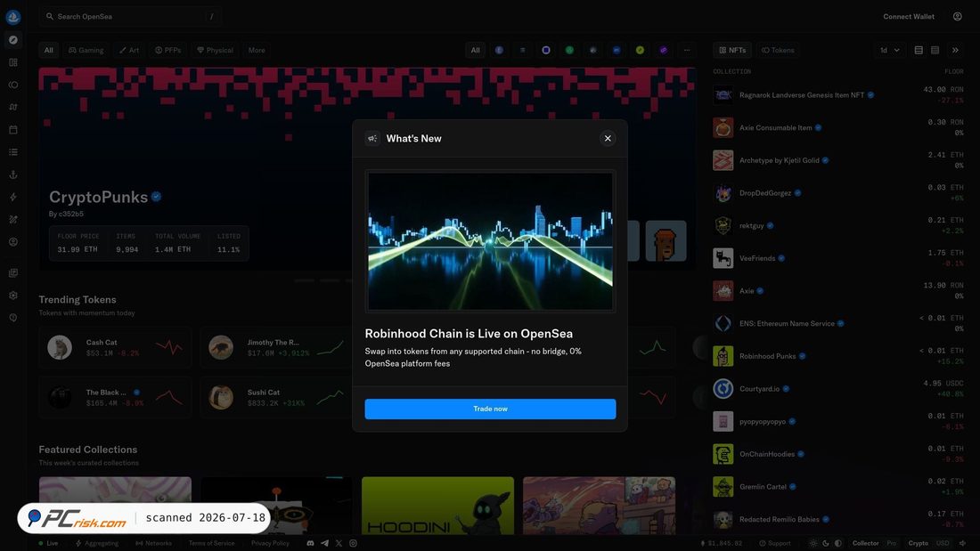Viewport: 980px width, 551px height.
Task: Open the Collections grid sidebar icon
Action: pyautogui.click(x=13, y=62)
